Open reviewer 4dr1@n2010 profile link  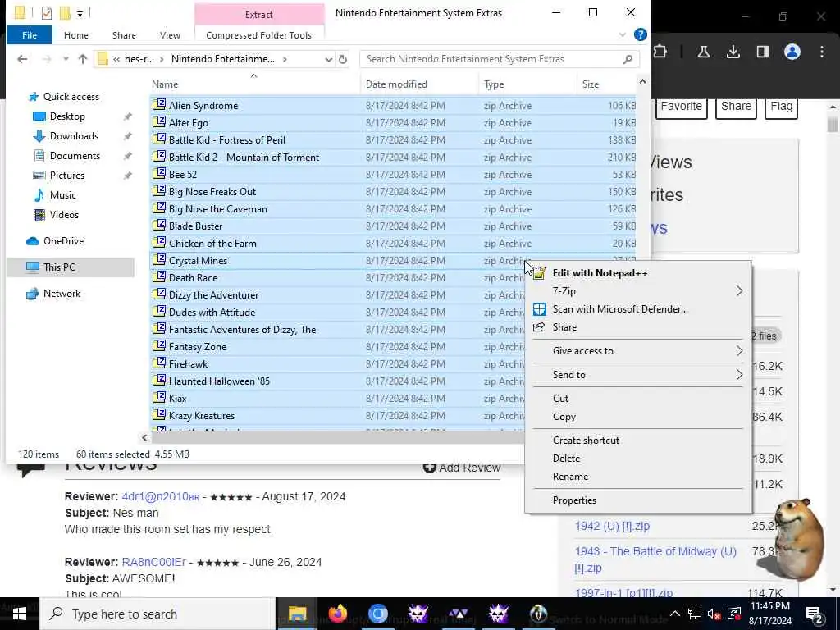coord(160,496)
